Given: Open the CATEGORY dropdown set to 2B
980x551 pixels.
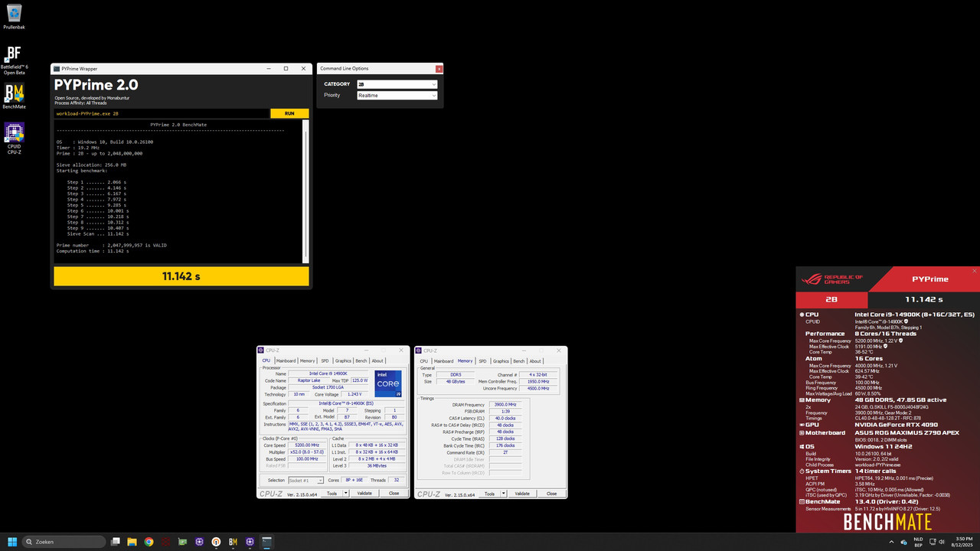Looking at the screenshot, I should tap(397, 84).
